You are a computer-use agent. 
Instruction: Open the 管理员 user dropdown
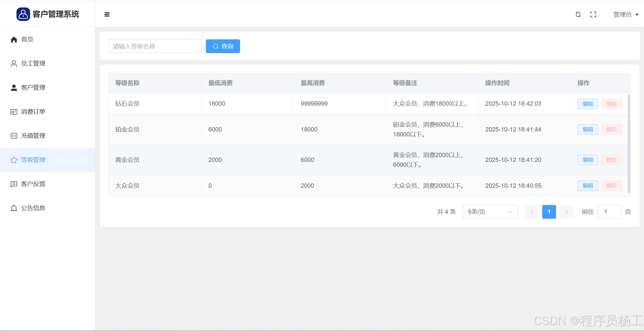(x=626, y=15)
